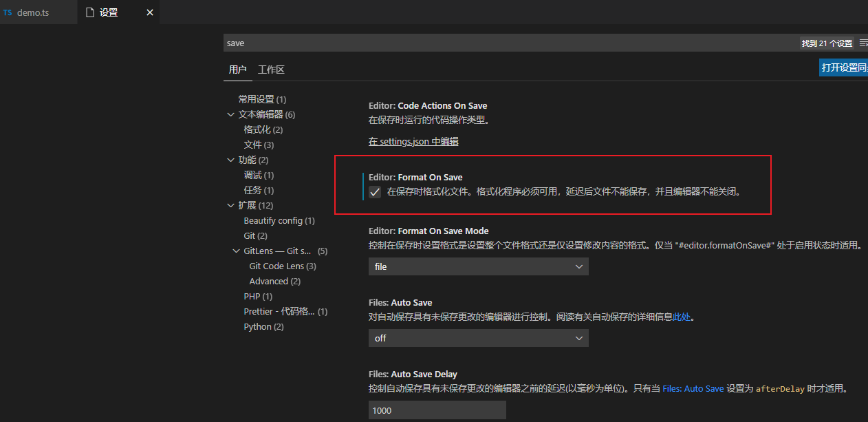Select the 设置 editor tab
868x422 pixels.
pos(119,12)
